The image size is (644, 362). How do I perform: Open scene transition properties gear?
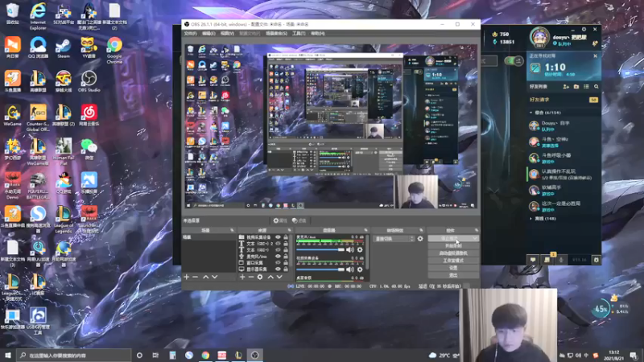tap(420, 238)
